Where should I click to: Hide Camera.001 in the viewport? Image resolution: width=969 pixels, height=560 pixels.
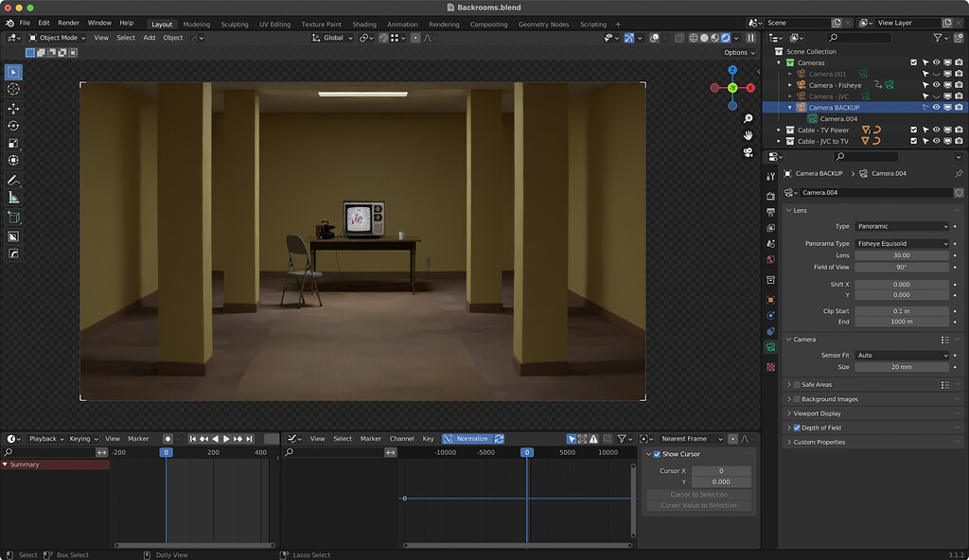click(x=938, y=74)
